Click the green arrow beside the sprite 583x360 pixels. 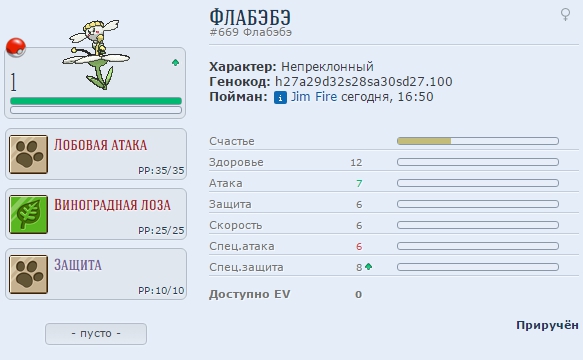(175, 62)
